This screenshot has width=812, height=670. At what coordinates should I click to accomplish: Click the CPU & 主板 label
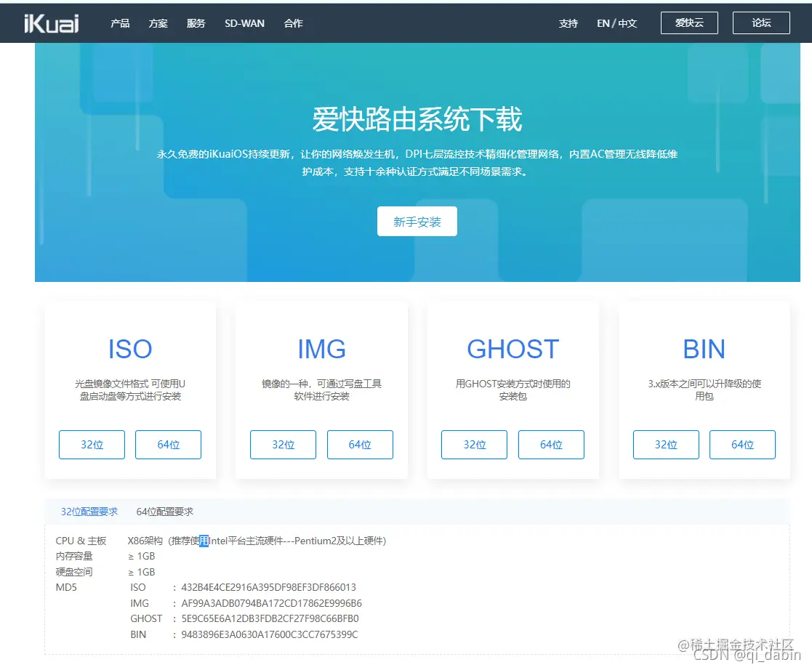tap(81, 541)
